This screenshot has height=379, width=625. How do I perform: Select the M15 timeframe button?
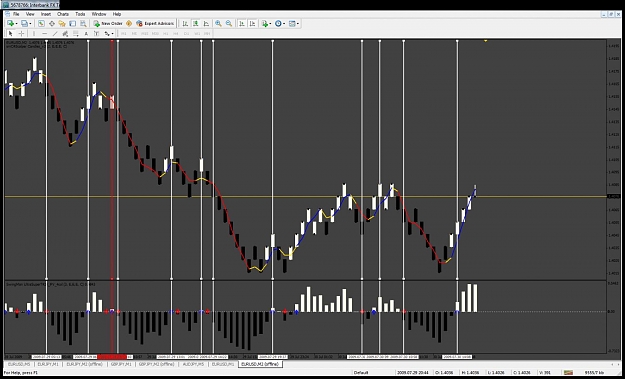point(145,33)
